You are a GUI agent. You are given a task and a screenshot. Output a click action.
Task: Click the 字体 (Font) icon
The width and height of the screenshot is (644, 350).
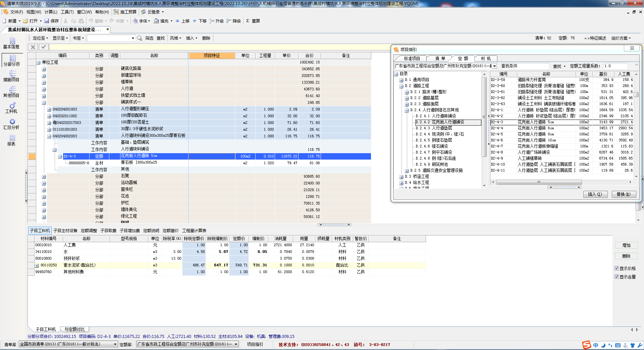coord(135,21)
